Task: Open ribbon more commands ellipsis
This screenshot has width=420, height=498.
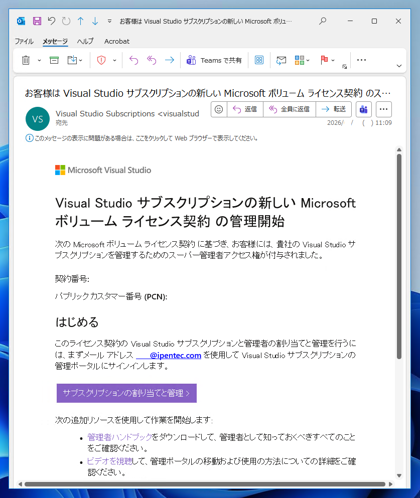Action: (x=361, y=60)
